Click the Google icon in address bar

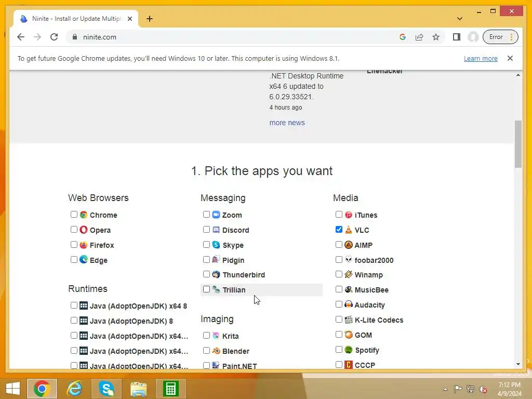click(403, 37)
